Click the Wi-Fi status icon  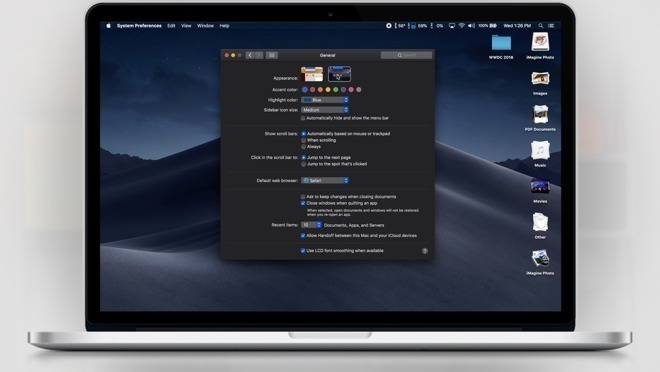[462, 26]
